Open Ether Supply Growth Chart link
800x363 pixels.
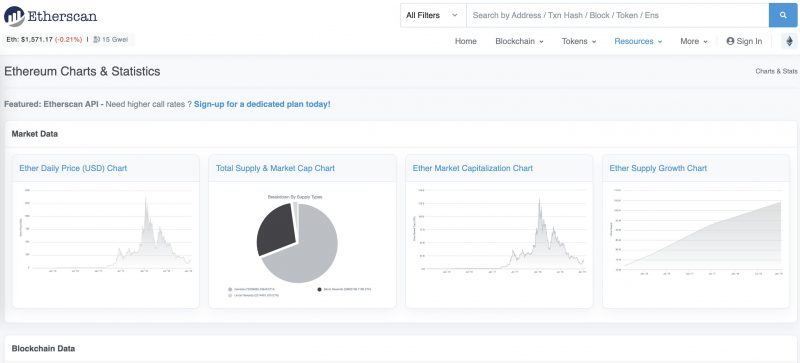click(658, 168)
